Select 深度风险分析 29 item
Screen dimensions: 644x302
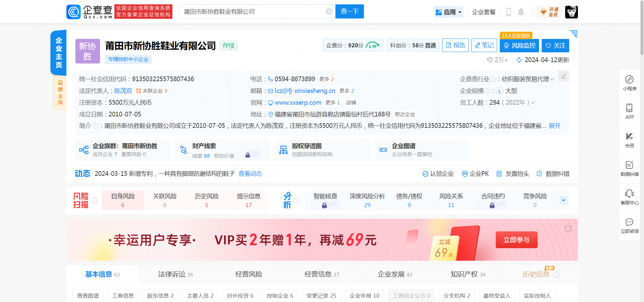[367, 200]
